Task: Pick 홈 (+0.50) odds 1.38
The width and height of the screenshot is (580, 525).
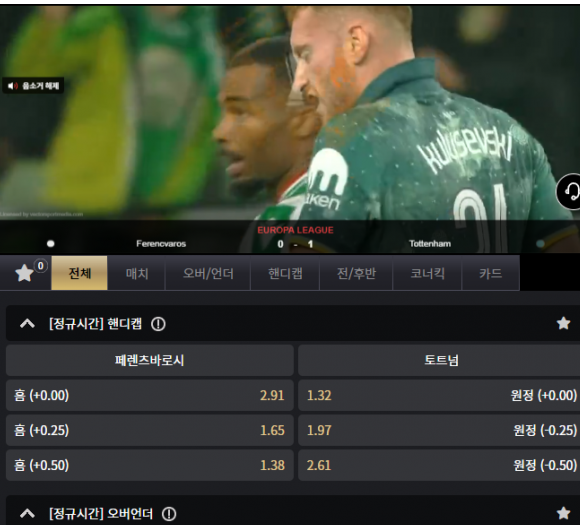Action: (150, 465)
